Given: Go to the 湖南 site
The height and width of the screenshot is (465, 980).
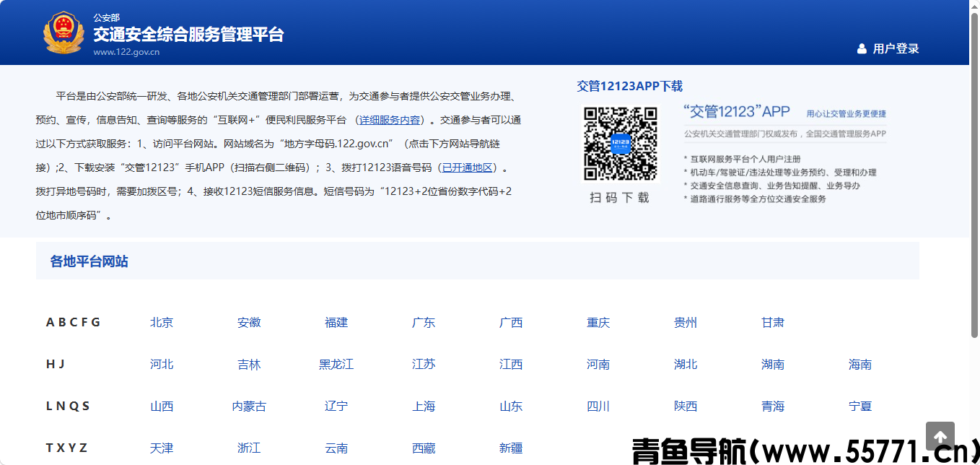Looking at the screenshot, I should pyautogui.click(x=773, y=365).
